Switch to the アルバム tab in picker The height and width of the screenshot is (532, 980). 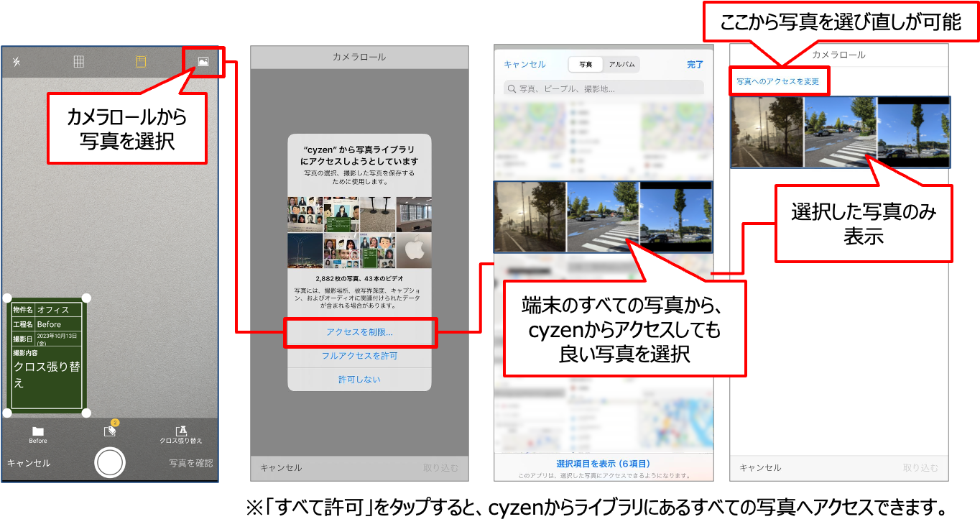point(621,64)
